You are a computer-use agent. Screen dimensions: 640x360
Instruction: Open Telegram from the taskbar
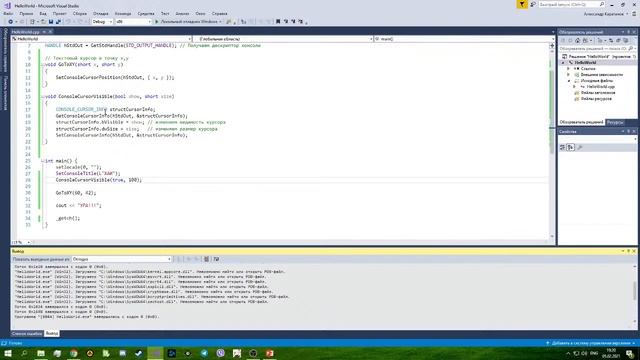pos(204,353)
